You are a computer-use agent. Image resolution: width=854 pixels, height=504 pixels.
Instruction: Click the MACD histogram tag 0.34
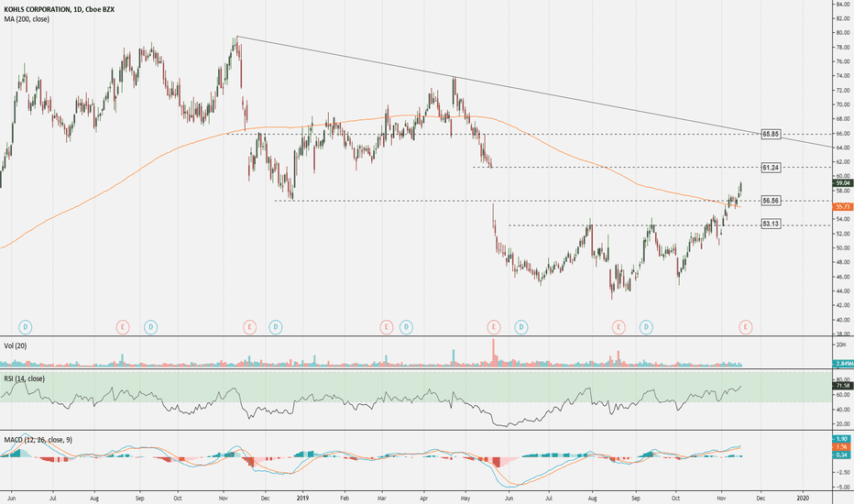pyautogui.click(x=842, y=455)
